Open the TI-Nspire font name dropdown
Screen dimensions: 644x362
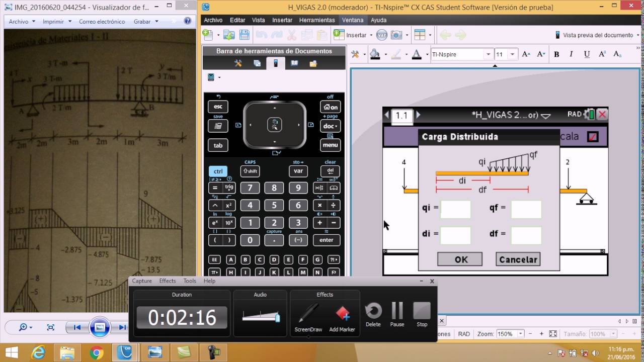pyautogui.click(x=488, y=54)
